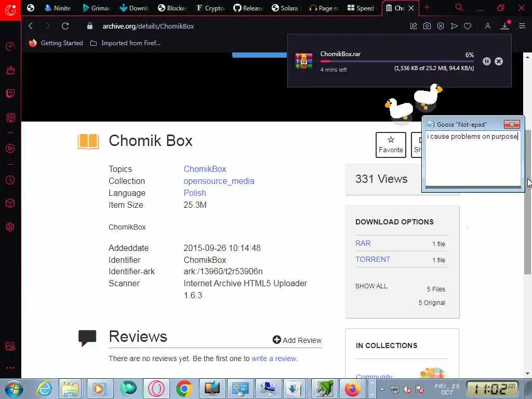Reload the current page
The height and width of the screenshot is (399, 532).
pos(65,26)
